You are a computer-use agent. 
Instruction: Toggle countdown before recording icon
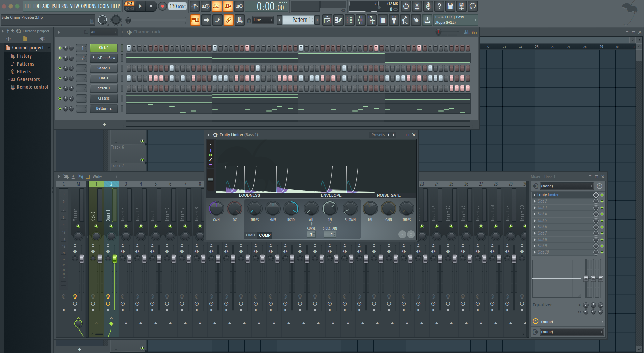tap(217, 6)
